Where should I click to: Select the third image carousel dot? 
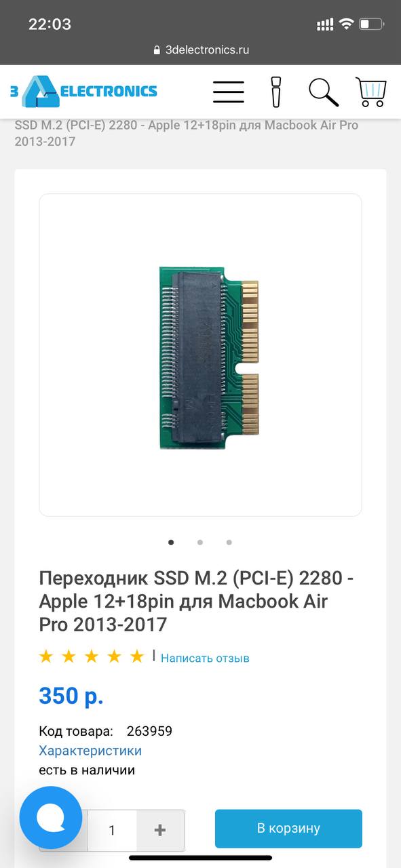pyautogui.click(x=229, y=542)
